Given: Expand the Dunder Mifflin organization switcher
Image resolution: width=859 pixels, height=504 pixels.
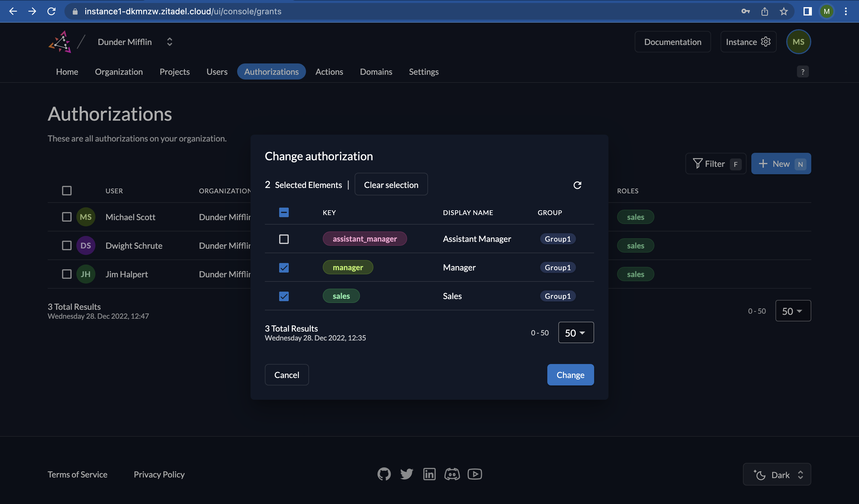Looking at the screenshot, I should tap(169, 42).
